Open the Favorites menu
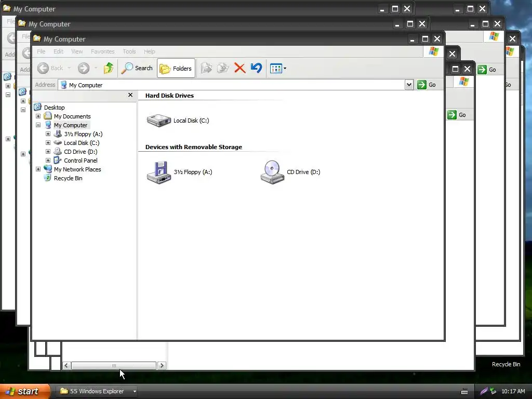This screenshot has height=399, width=532. coord(102,51)
